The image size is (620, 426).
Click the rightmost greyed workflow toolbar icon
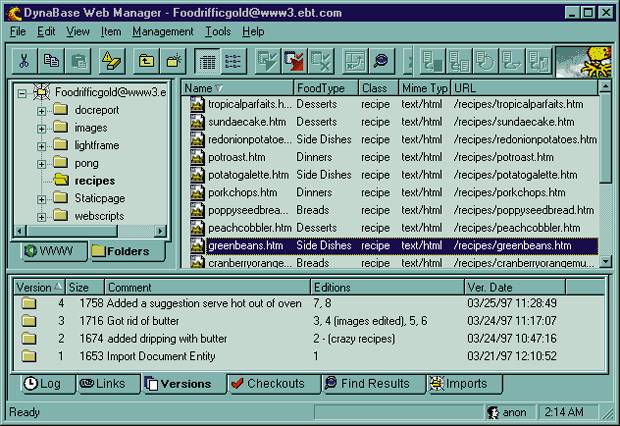539,61
